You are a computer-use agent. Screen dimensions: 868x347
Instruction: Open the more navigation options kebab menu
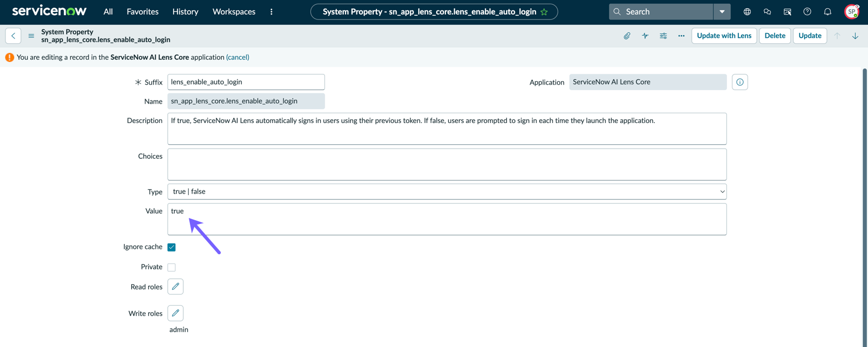(271, 11)
